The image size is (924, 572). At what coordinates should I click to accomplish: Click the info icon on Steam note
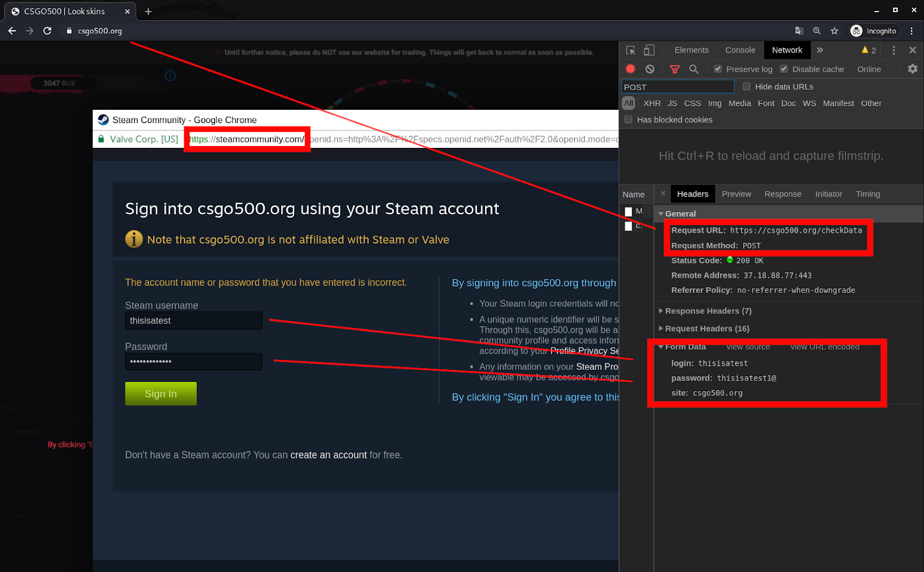134,239
